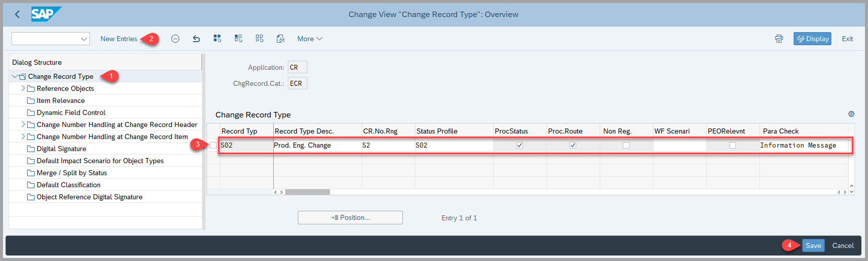Click the back arrow icon
The image size is (868, 261).
pos(18,15)
